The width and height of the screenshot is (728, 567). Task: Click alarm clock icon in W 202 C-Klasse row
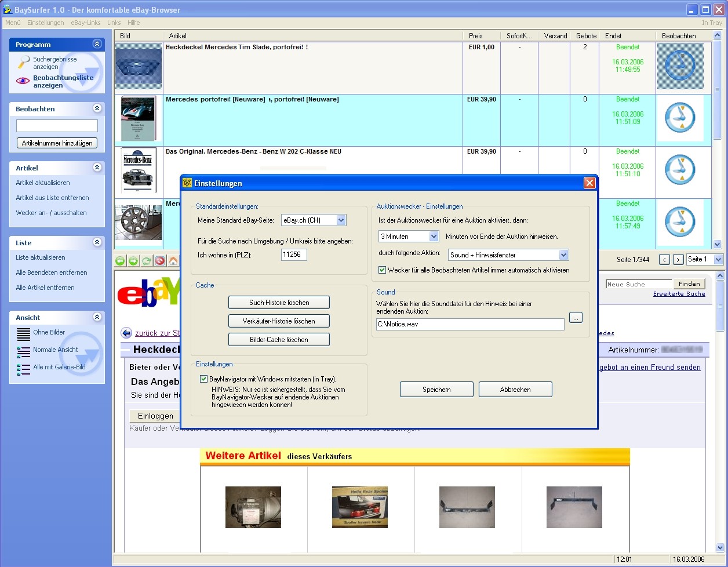[680, 170]
